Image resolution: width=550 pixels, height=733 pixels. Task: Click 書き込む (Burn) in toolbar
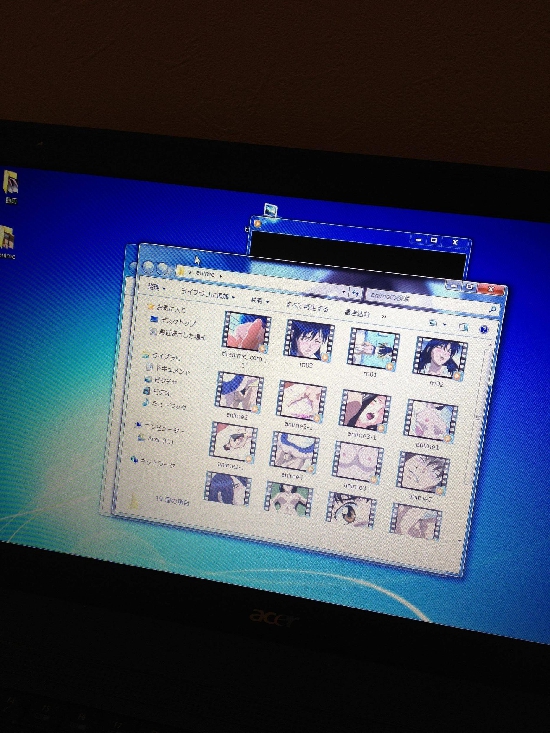click(357, 313)
